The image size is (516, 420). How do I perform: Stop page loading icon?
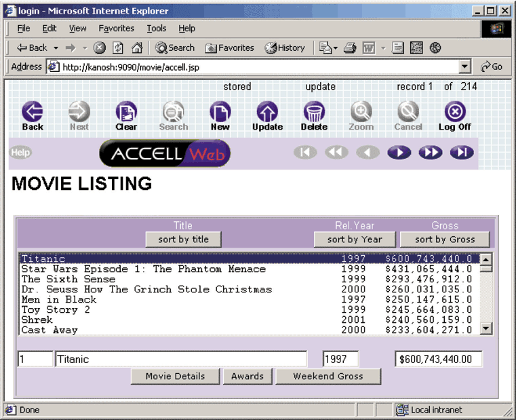click(100, 48)
